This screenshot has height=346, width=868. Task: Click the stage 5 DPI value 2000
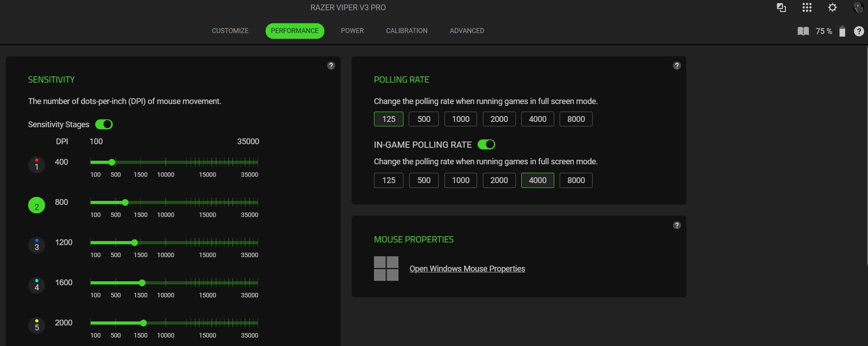[x=63, y=323]
